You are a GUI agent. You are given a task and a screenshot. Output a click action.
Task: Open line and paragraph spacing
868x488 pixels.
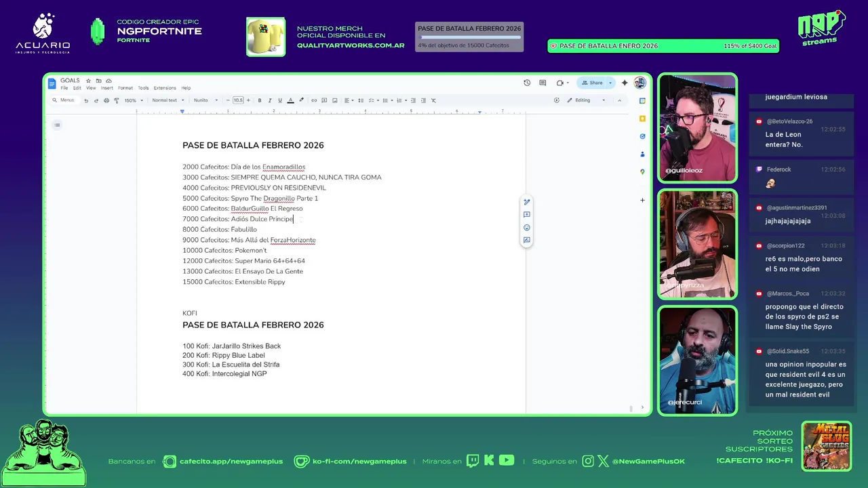[x=361, y=100]
